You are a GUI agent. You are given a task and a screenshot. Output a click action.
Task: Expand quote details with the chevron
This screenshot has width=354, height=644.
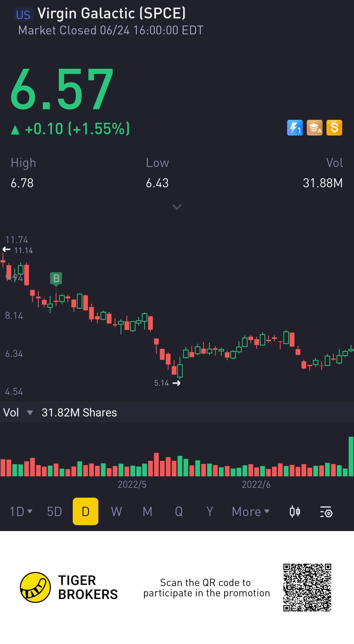177,207
